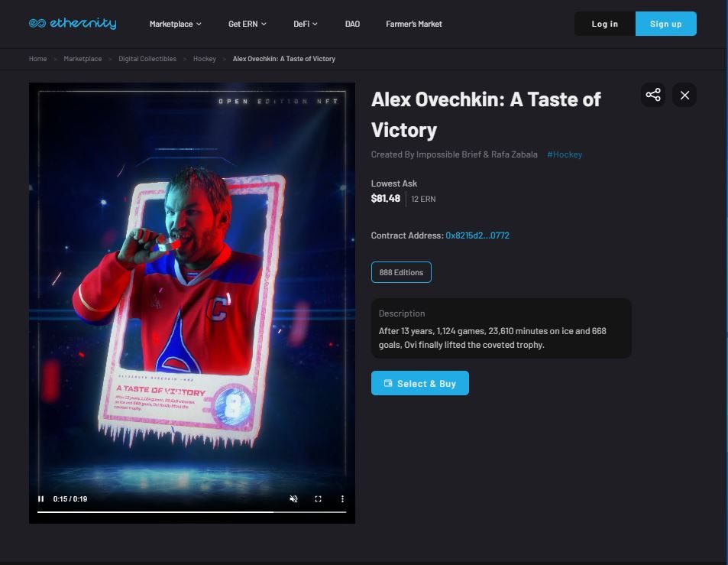Open contract address 0x8215d2...0772 link
Viewport: 728px width, 565px height.
pos(477,235)
